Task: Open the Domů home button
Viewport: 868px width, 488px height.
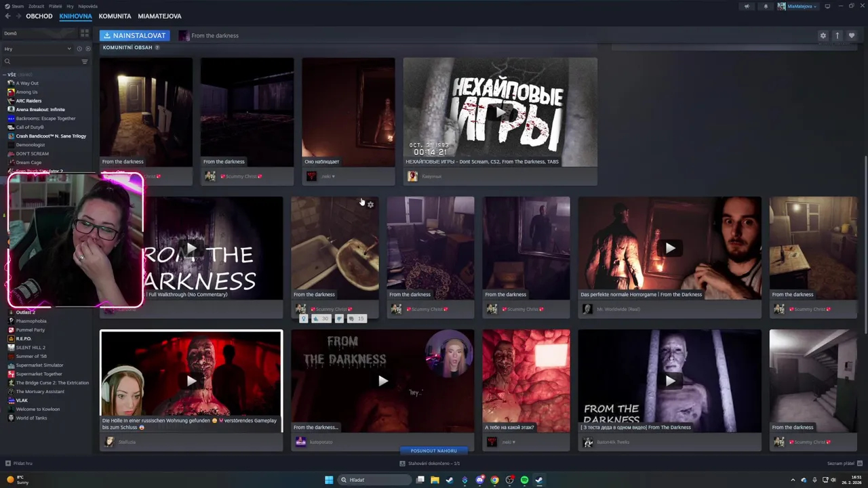Action: 39,33
